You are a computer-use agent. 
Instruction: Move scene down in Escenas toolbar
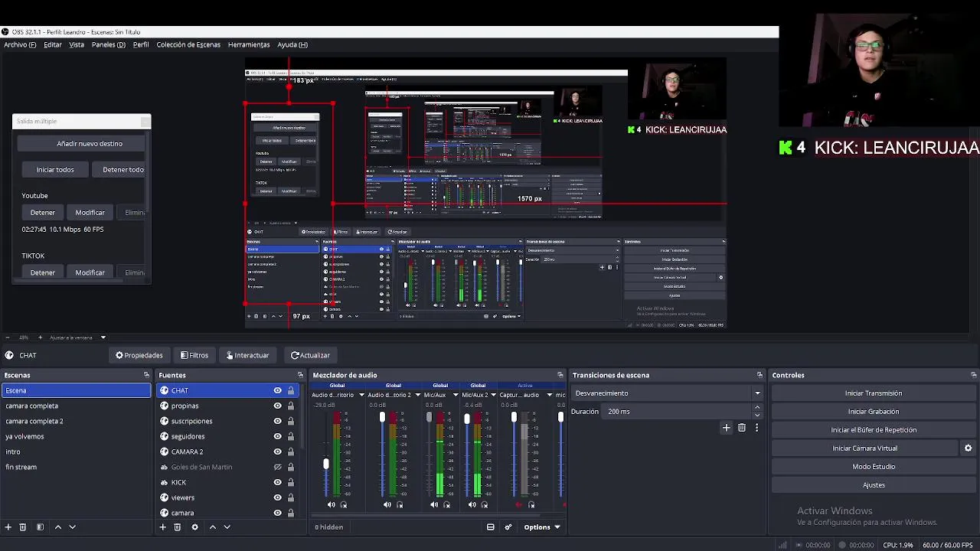tap(73, 527)
